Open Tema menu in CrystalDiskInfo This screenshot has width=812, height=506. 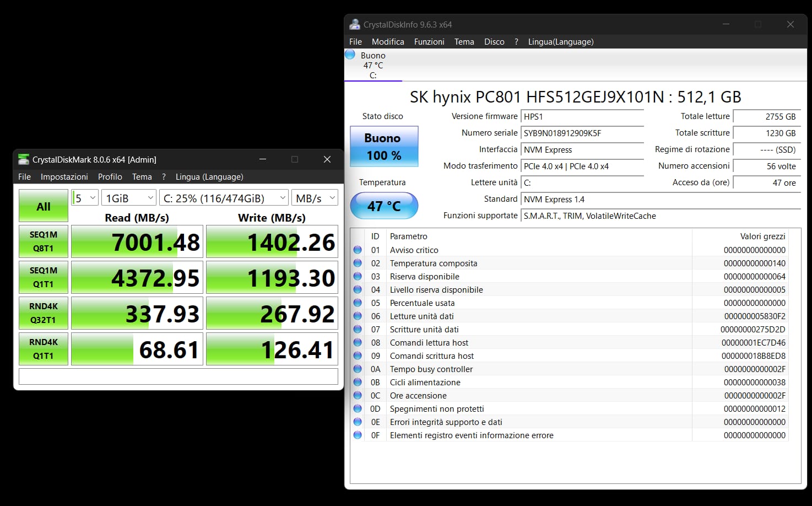coord(464,41)
